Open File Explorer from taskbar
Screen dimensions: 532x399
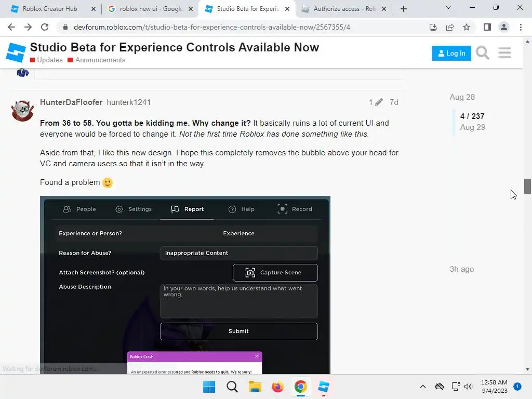(x=255, y=387)
